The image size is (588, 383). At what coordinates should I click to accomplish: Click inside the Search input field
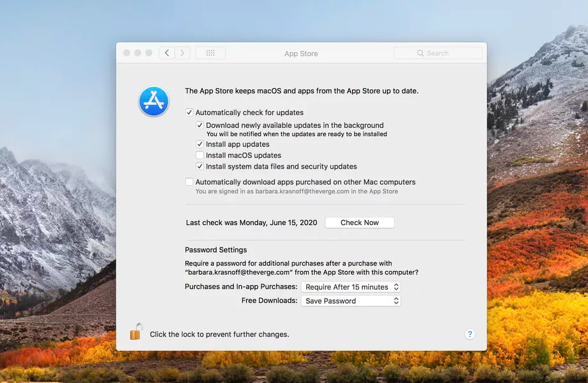coord(438,53)
